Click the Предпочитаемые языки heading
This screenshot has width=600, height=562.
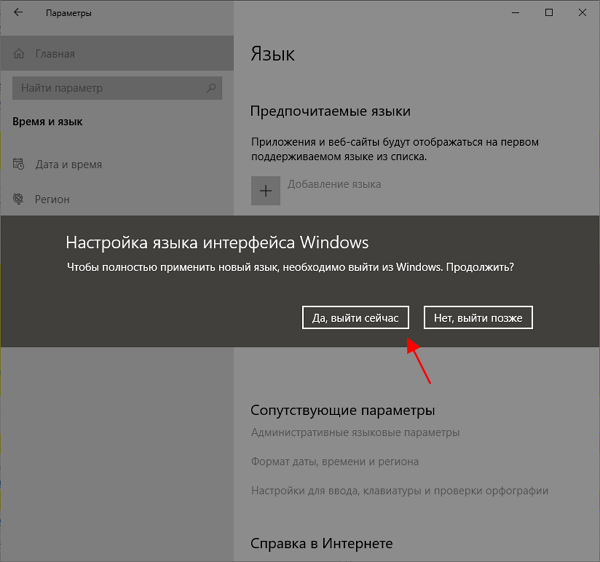[x=330, y=111]
